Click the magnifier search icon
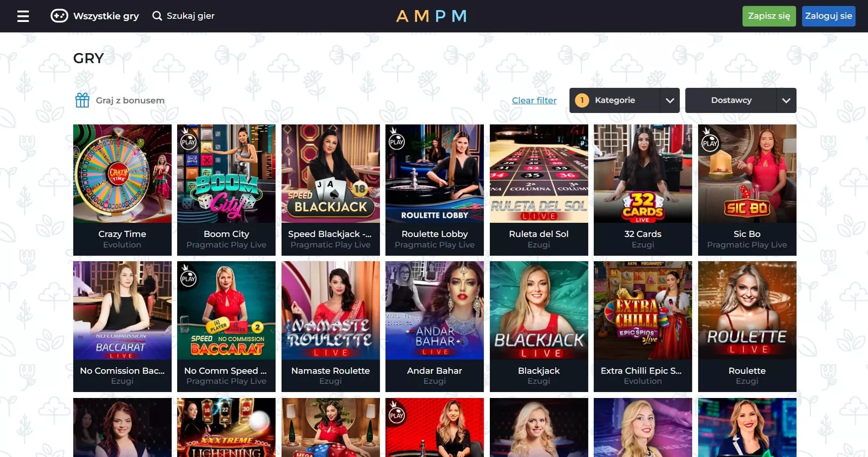868x457 pixels. tap(157, 16)
